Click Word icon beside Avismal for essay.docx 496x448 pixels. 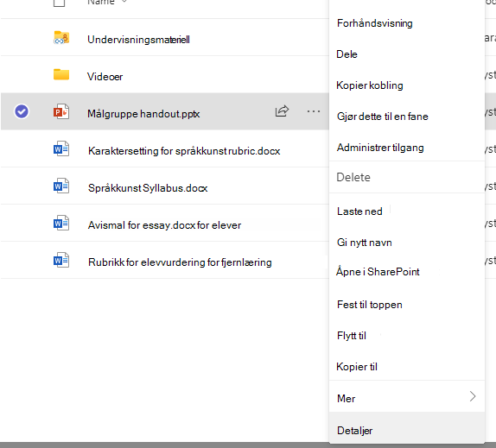coord(61,223)
